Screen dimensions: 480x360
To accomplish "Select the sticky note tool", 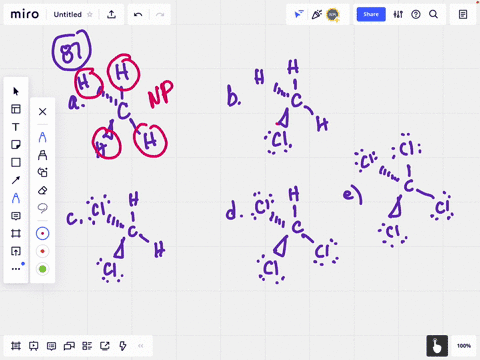I will [x=16, y=145].
